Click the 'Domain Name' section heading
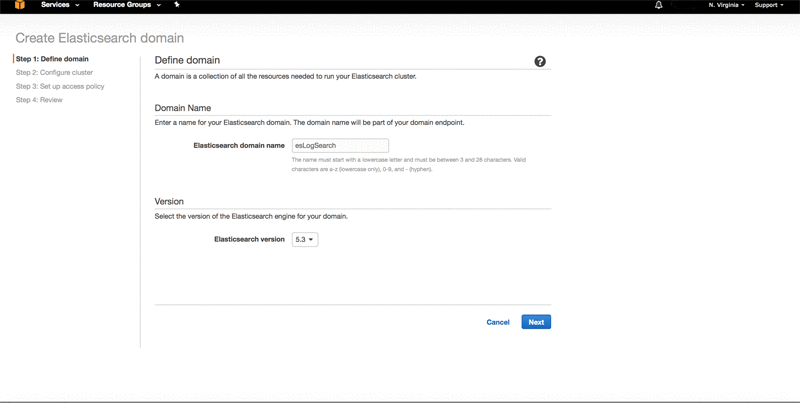800x403 pixels. coord(183,108)
